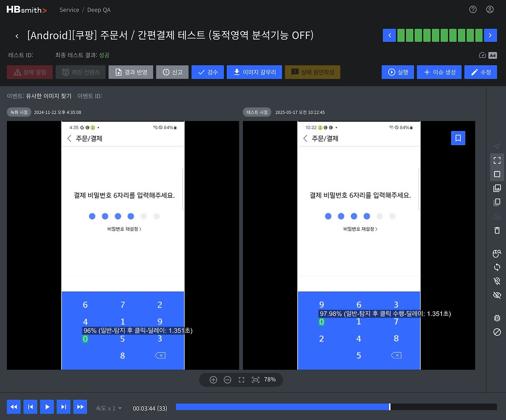Click the bug debug icon in sidebar

click(497, 318)
